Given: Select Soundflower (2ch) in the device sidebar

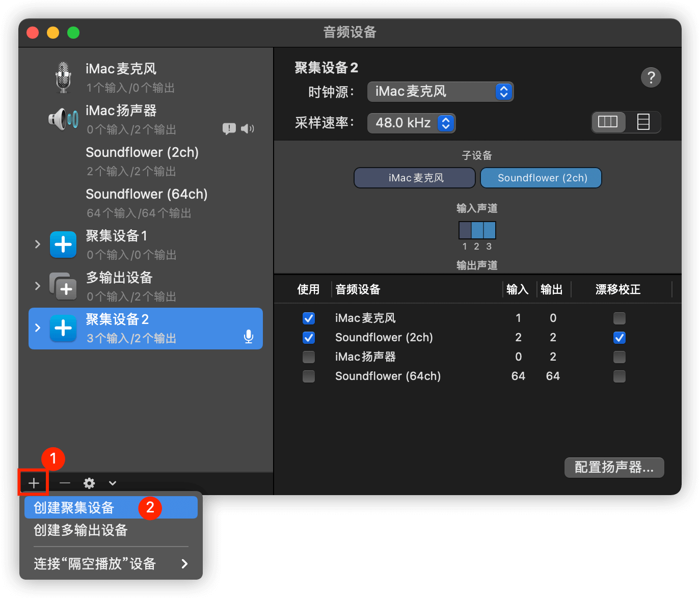Looking at the screenshot, I should click(146, 161).
